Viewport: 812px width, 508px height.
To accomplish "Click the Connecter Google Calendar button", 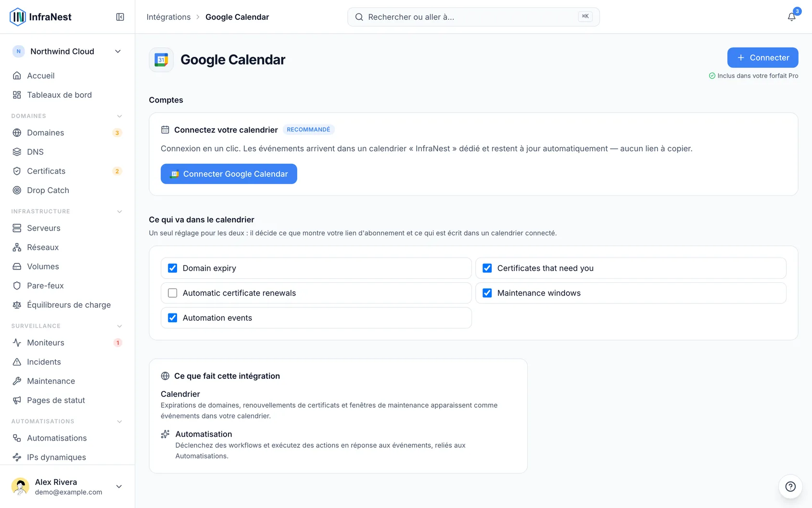I will tap(229, 174).
